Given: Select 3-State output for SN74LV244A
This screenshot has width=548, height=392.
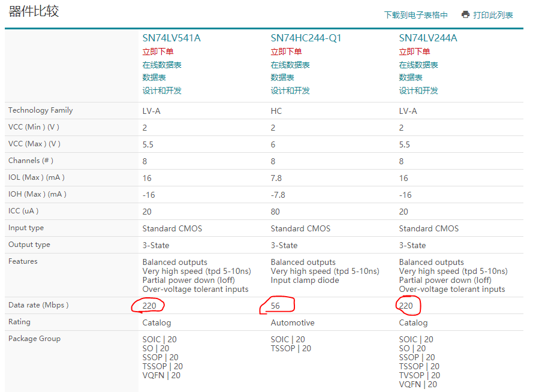Looking at the screenshot, I should [x=412, y=245].
